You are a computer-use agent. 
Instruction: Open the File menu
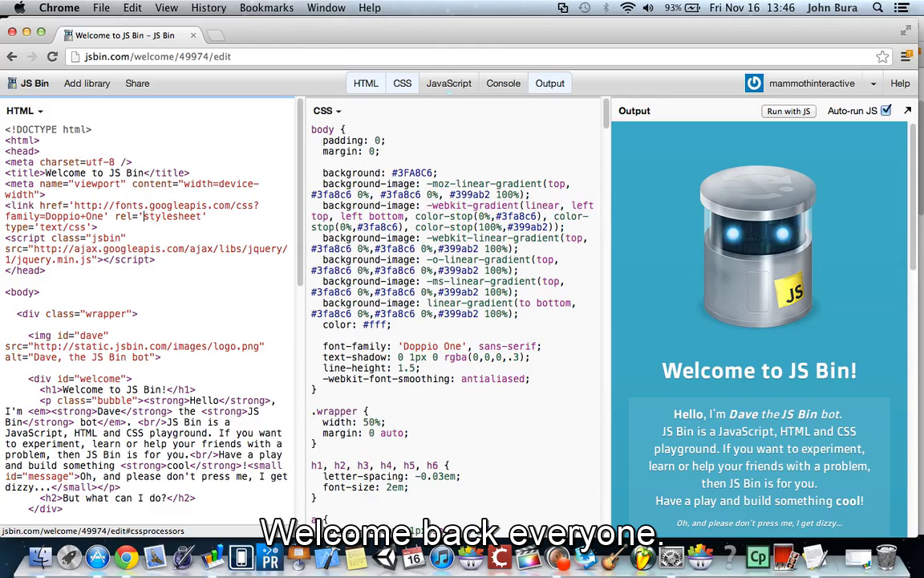(101, 8)
